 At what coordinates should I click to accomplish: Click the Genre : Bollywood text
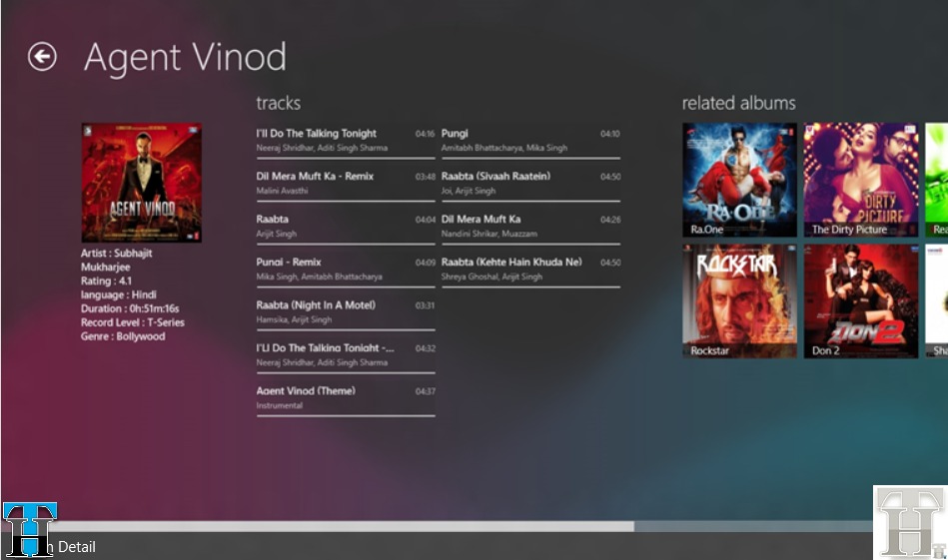click(123, 336)
